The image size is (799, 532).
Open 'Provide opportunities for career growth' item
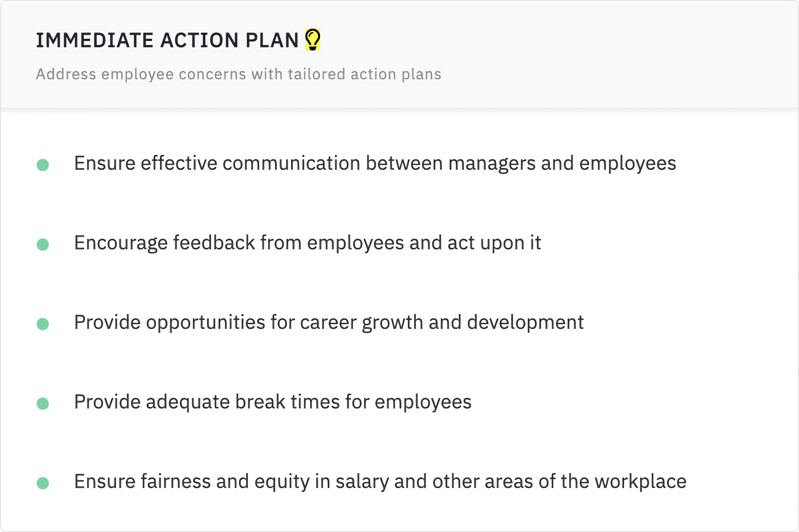(x=329, y=322)
